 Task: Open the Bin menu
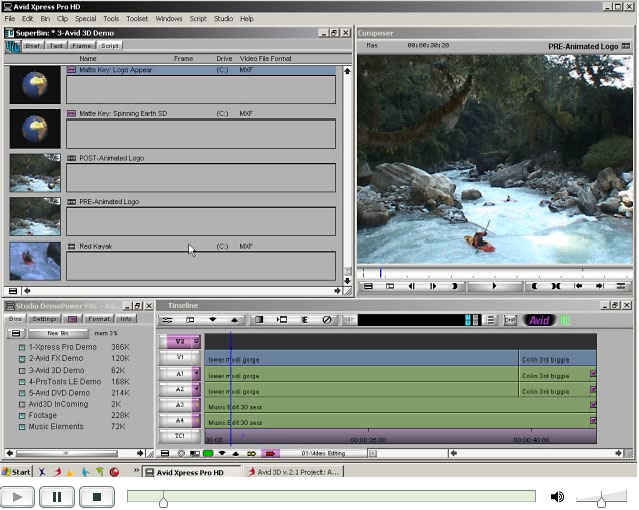click(45, 19)
